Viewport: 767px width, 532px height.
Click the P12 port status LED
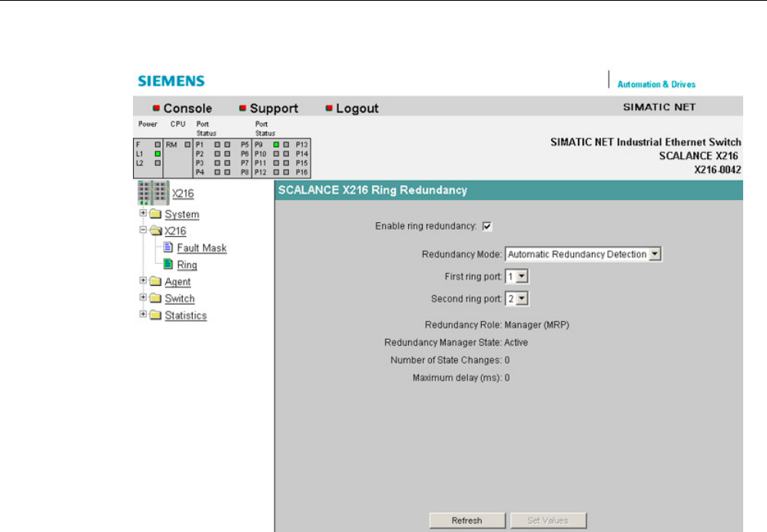(277, 172)
